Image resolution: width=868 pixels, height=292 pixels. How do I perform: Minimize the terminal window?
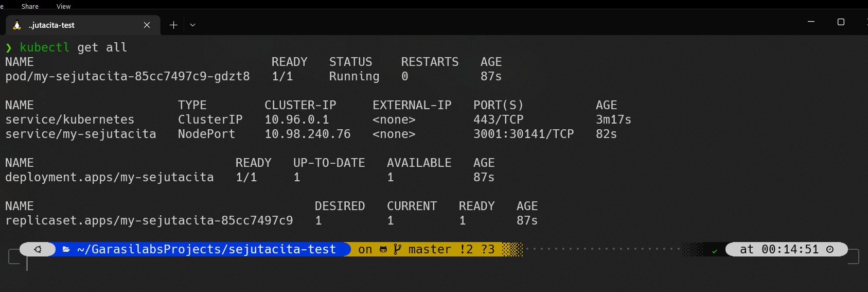point(811,22)
